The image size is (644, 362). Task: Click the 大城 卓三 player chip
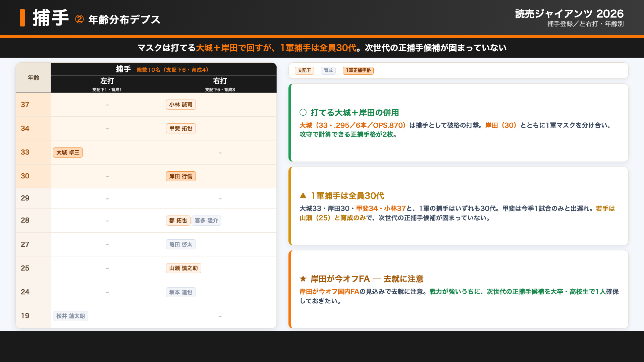point(68,153)
